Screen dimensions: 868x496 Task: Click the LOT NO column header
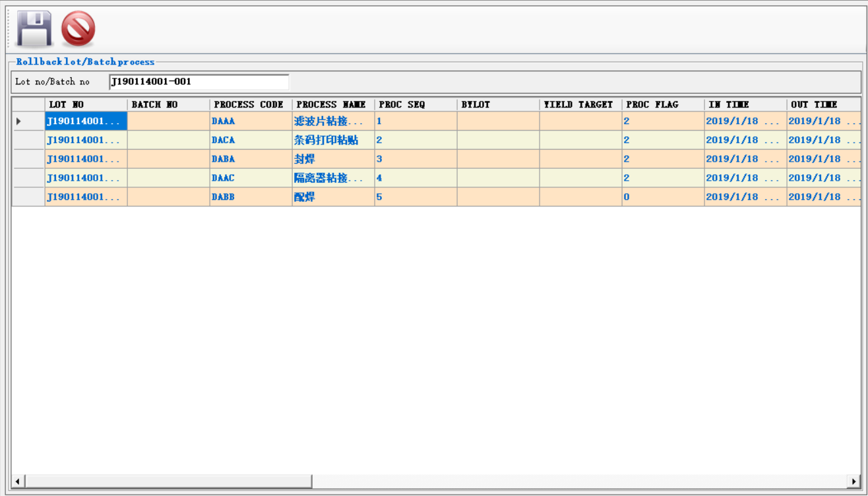tap(86, 104)
